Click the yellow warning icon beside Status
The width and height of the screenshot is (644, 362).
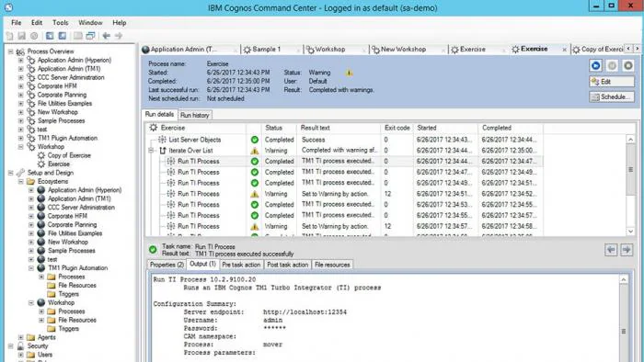coord(349,73)
